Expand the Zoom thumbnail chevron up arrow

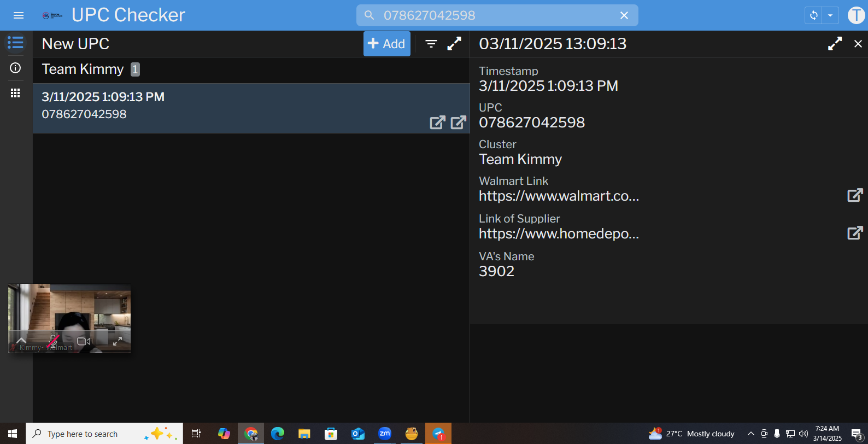21,341
